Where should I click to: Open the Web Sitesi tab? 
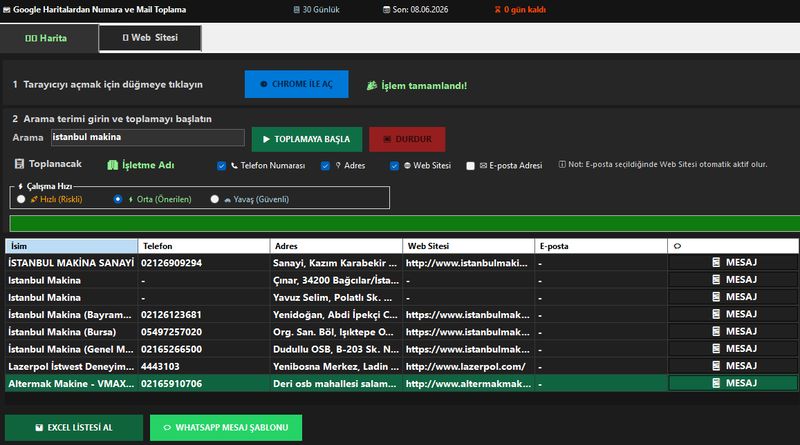point(150,38)
